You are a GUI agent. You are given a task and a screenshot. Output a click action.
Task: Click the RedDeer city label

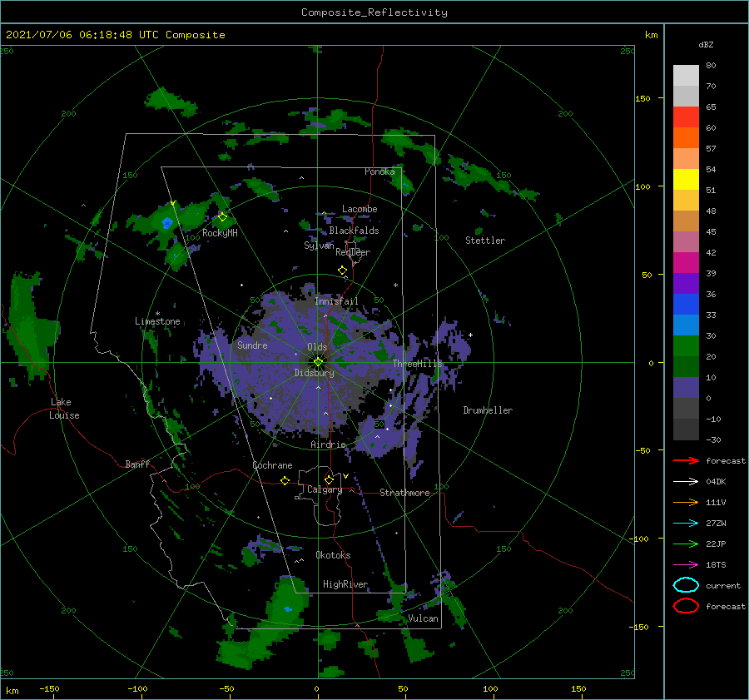click(353, 252)
